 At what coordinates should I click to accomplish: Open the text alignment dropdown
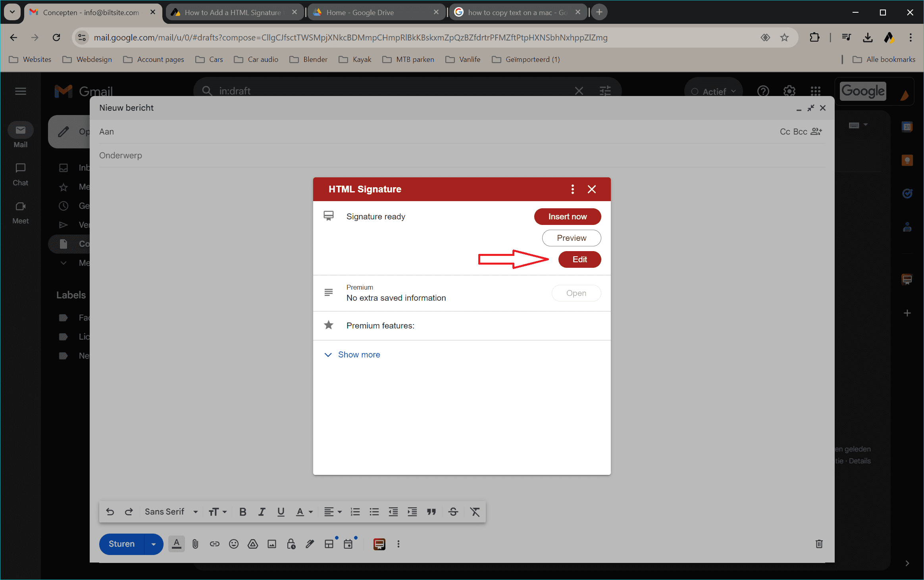pyautogui.click(x=333, y=512)
